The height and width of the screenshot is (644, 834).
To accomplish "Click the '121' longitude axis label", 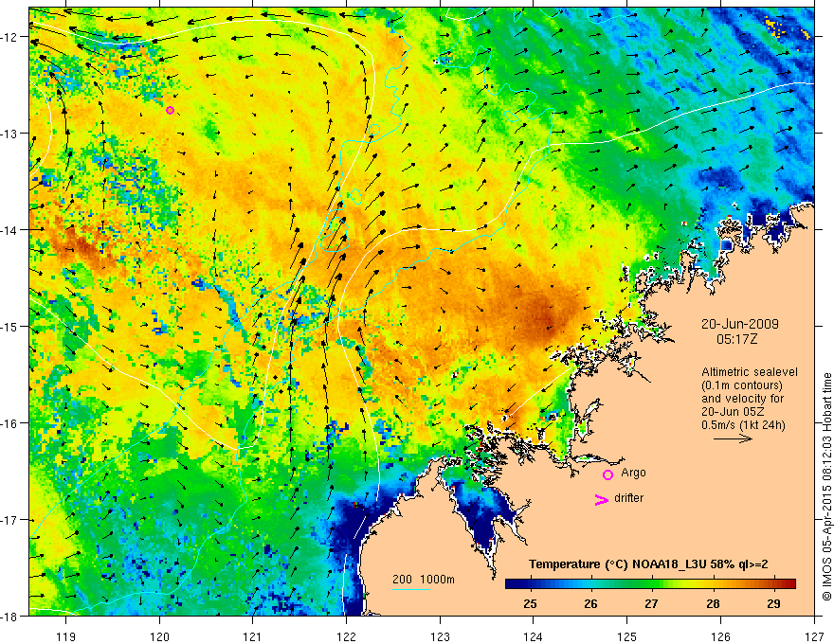I will tap(253, 636).
